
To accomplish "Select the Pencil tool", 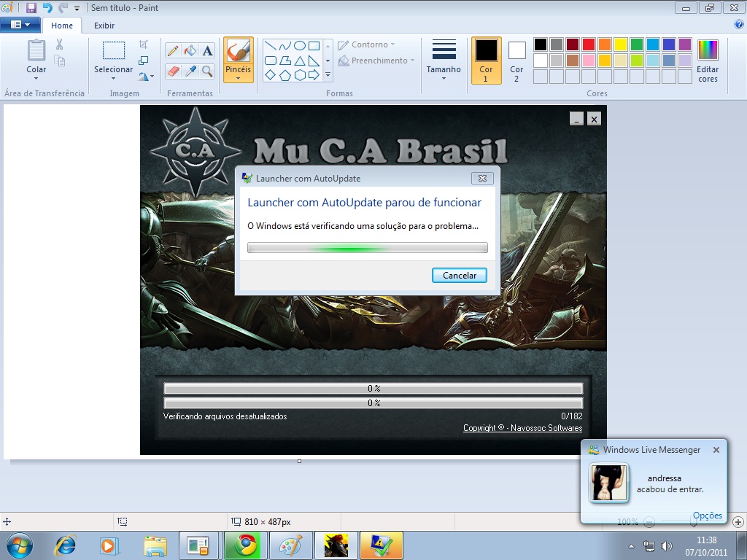I will [x=173, y=50].
